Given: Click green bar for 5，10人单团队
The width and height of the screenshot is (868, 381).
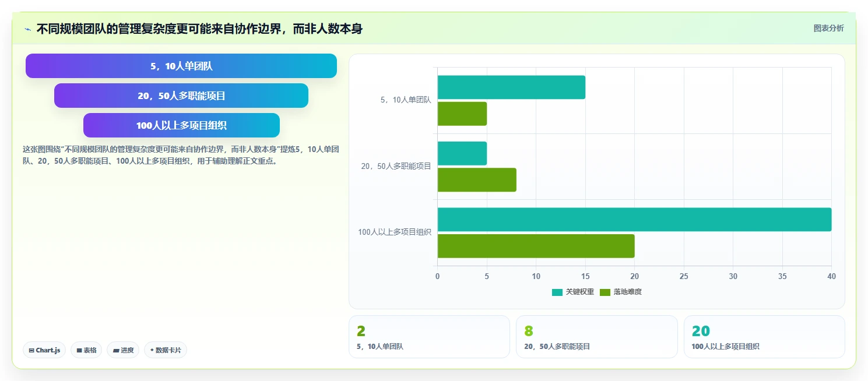Looking at the screenshot, I should pos(462,114).
